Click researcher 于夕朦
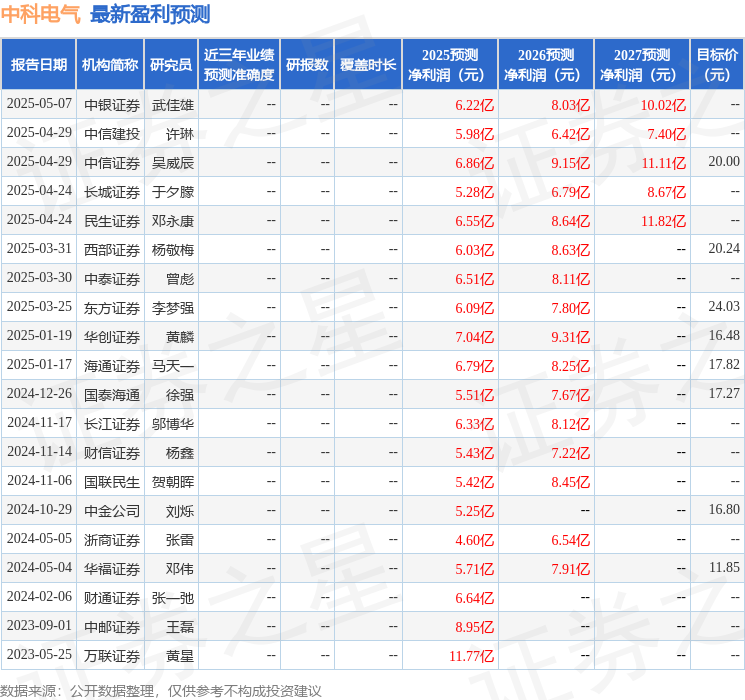Screen dimensions: 745x700 pos(172,192)
